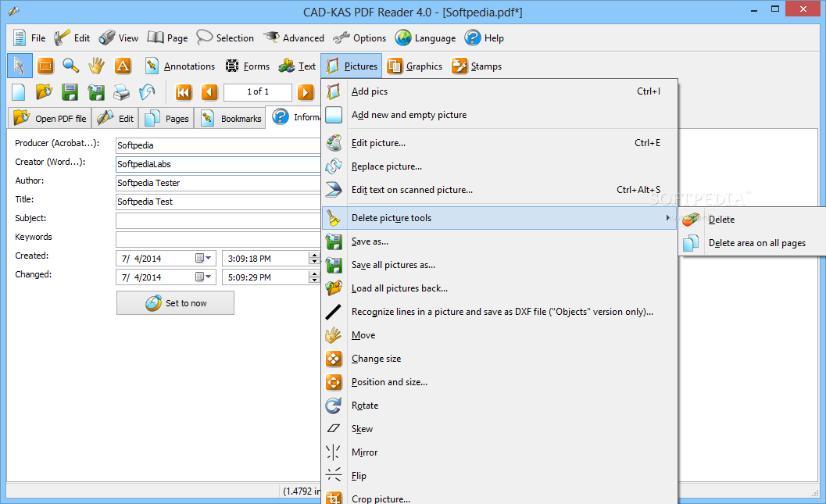Switch to the Edit tab
826x504 pixels.
(x=116, y=118)
